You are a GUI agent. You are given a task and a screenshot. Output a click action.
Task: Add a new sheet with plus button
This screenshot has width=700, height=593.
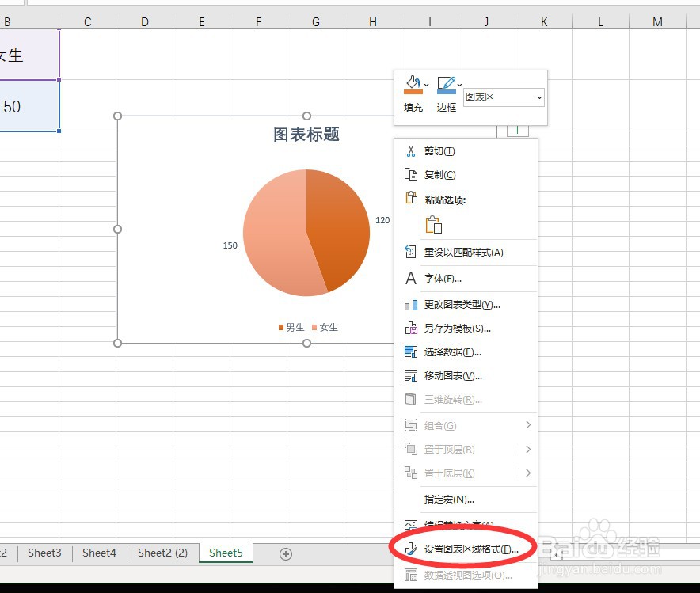coord(286,554)
